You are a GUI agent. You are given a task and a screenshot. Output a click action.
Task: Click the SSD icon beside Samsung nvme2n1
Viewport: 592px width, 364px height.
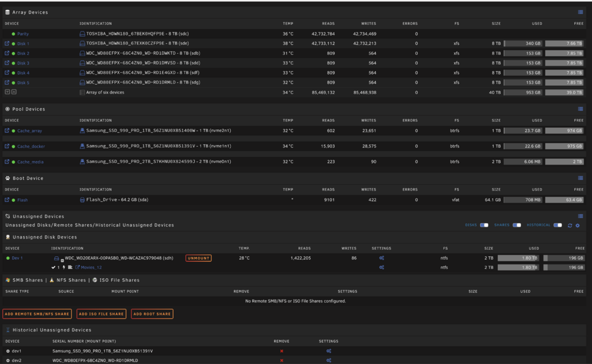[x=82, y=131]
